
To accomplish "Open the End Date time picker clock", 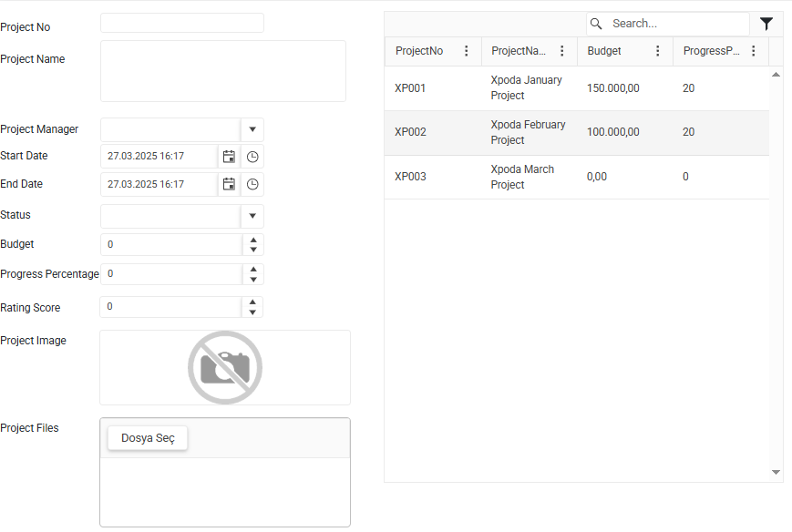I will point(252,184).
